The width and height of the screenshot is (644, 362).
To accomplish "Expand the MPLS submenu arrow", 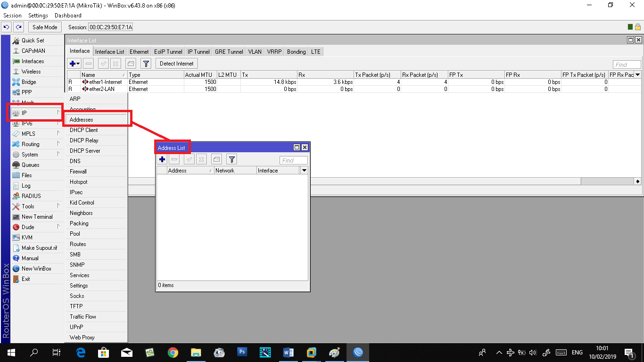I will point(58,134).
